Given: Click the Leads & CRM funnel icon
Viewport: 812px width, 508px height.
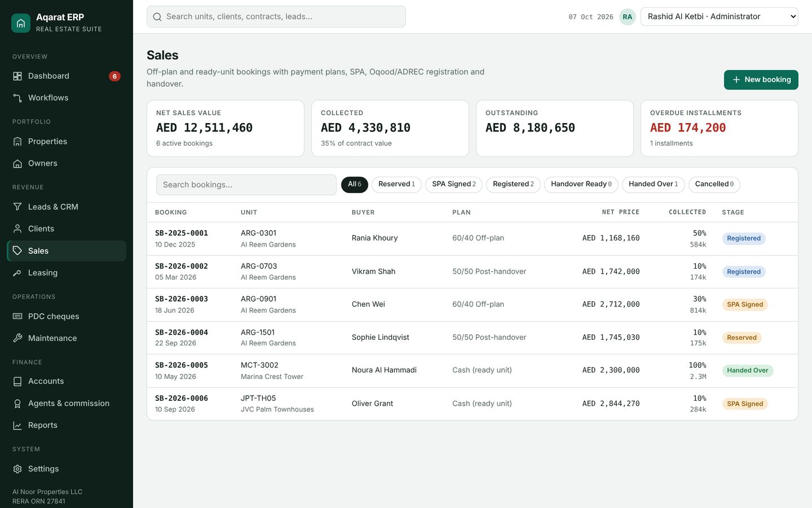Looking at the screenshot, I should point(17,207).
